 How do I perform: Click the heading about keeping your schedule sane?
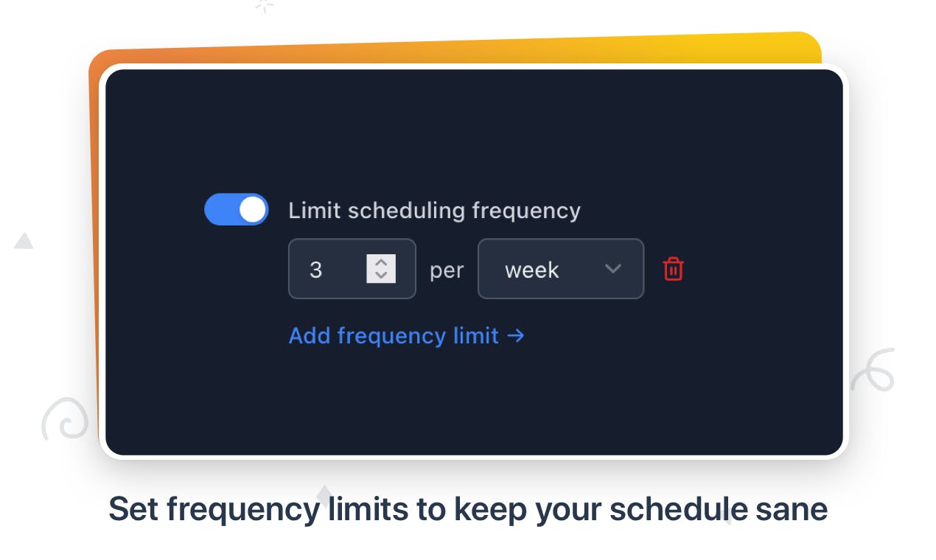click(468, 509)
